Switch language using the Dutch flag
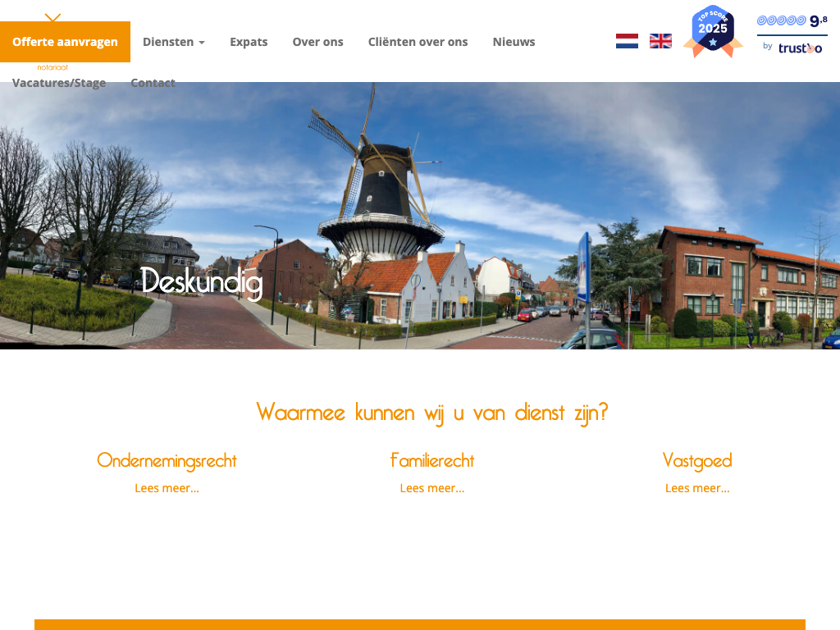Image resolution: width=840 pixels, height=630 pixels. [627, 41]
